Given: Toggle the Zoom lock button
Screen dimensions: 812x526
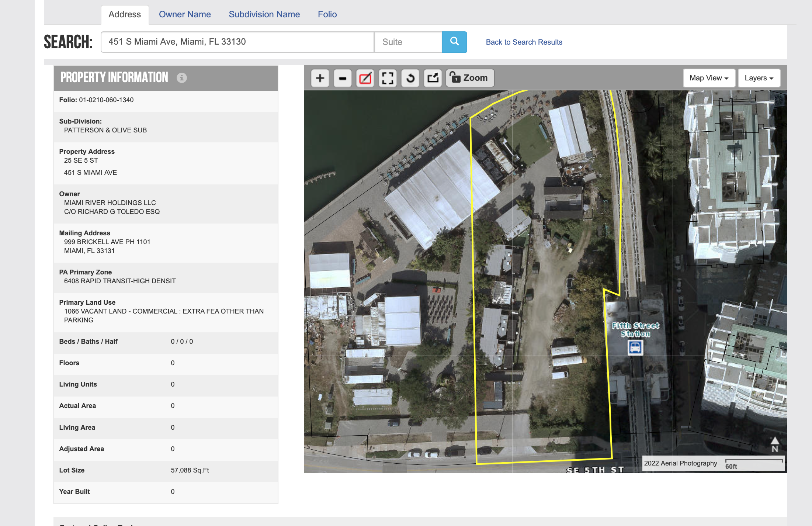Looking at the screenshot, I should pos(470,78).
